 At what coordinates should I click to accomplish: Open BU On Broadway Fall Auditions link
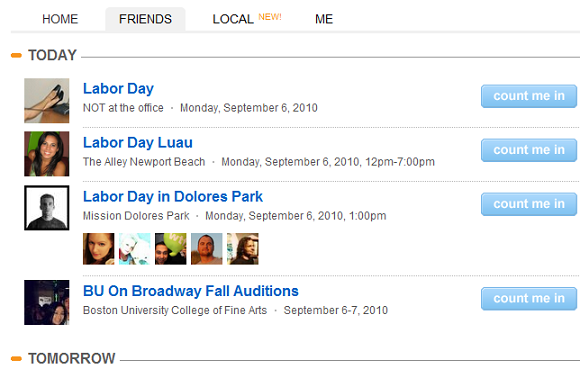click(190, 291)
